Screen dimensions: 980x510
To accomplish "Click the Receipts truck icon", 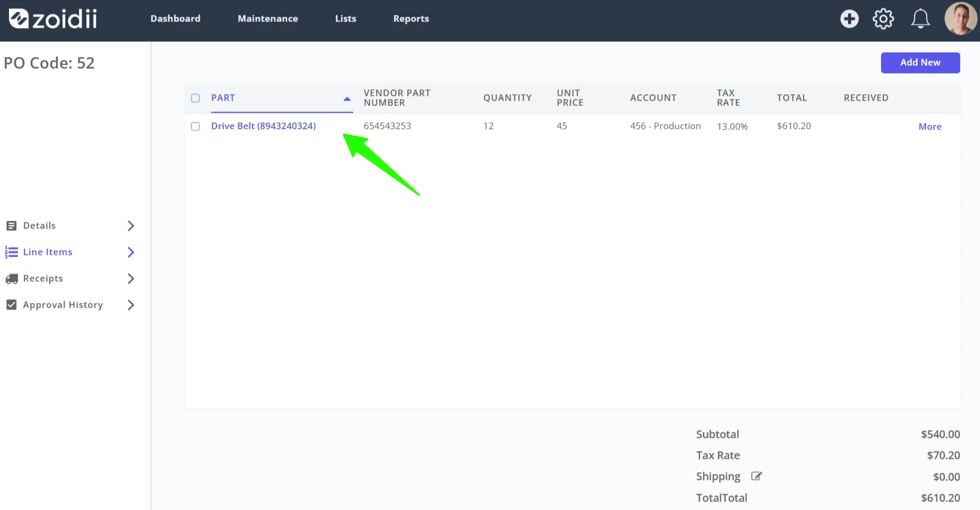I will coord(11,279).
